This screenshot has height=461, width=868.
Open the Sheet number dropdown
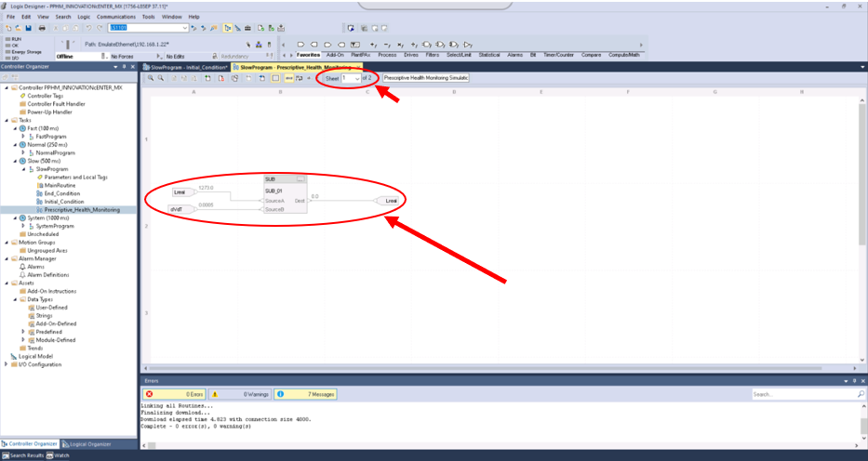click(x=357, y=78)
